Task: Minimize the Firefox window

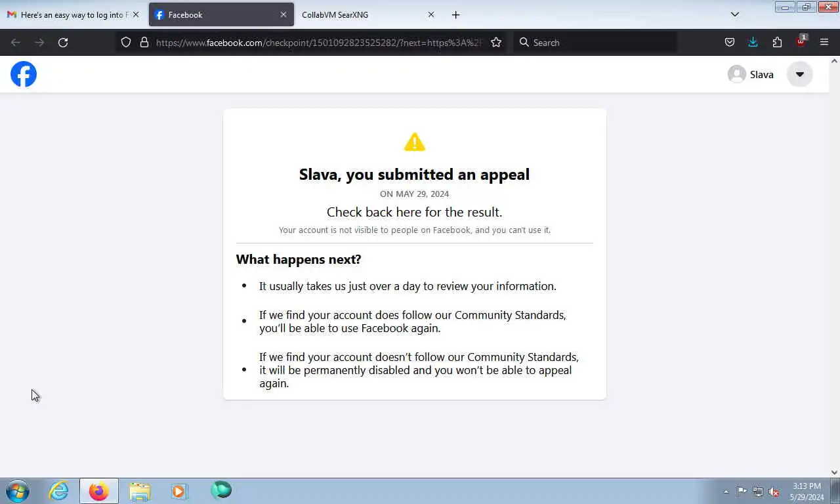Action: [x=785, y=7]
